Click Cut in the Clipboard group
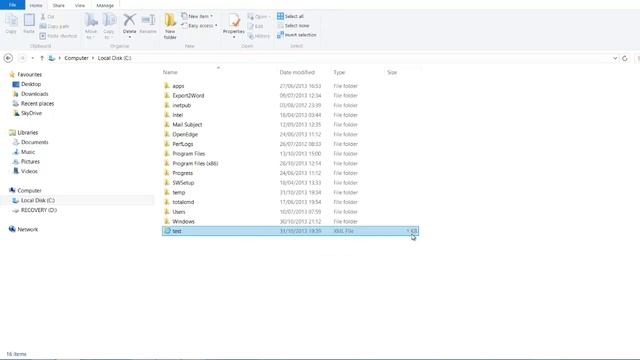Image resolution: width=640 pixels, height=360 pixels. tap(47, 17)
